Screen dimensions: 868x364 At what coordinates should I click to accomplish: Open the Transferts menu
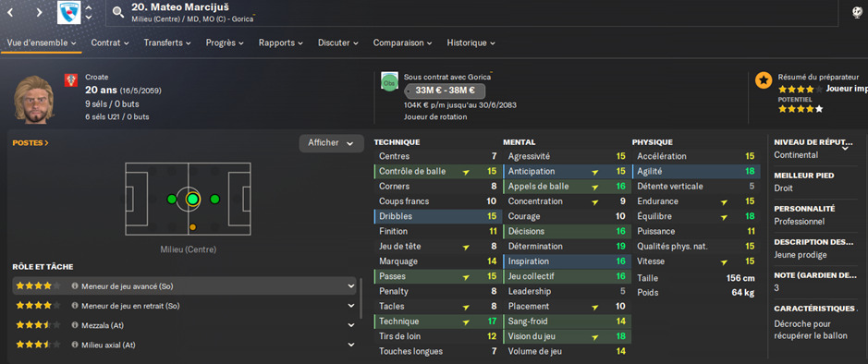click(x=167, y=42)
